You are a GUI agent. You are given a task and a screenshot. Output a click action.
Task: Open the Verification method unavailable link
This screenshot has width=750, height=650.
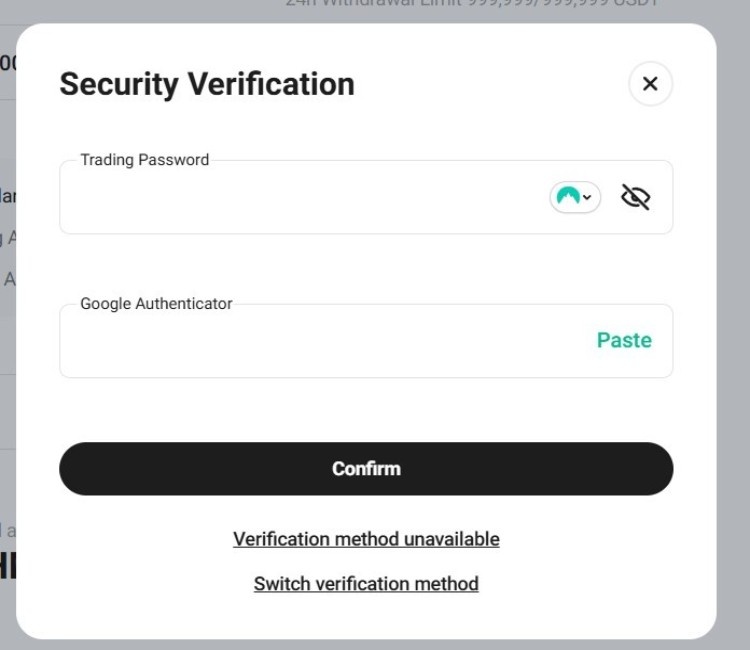click(366, 539)
